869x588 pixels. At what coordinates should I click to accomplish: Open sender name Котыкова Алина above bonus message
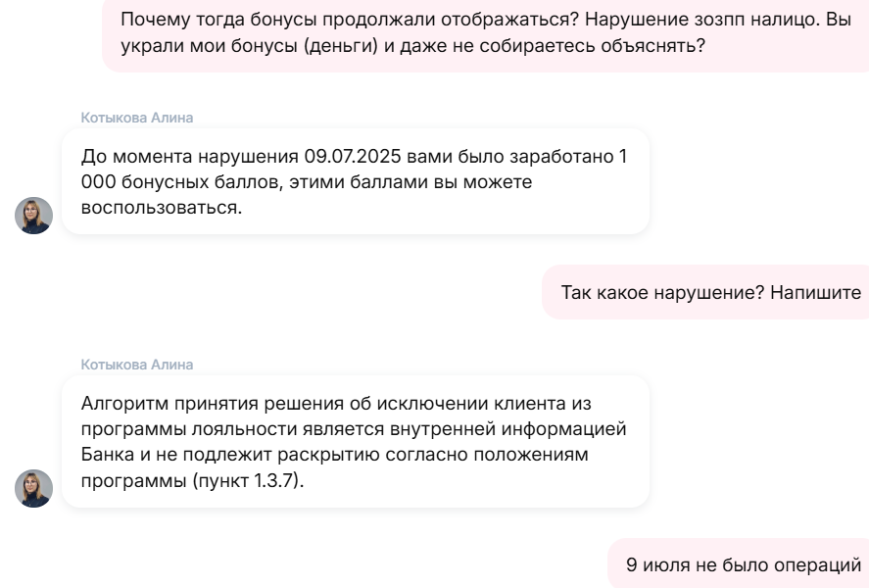pos(137,118)
